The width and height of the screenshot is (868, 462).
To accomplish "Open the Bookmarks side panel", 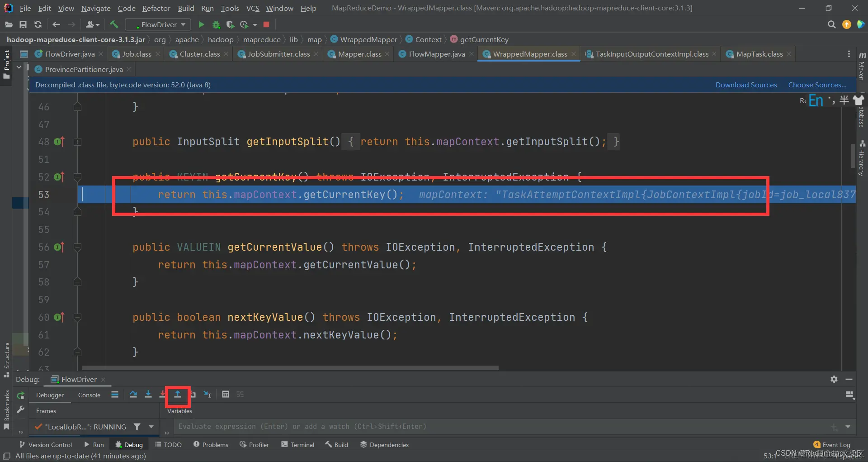I will (7, 410).
